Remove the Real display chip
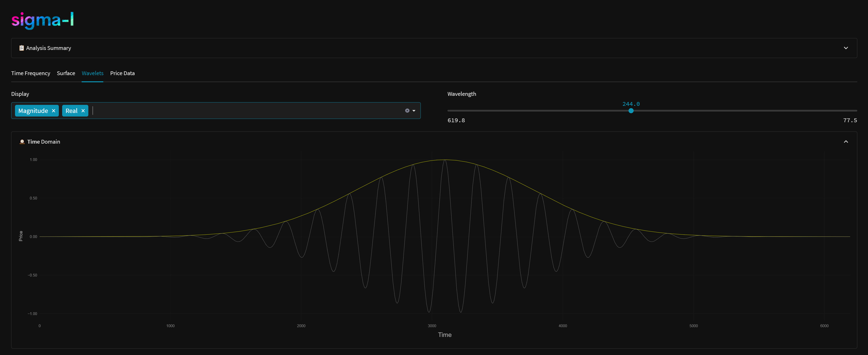Viewport: 868px width, 355px height. [83, 110]
